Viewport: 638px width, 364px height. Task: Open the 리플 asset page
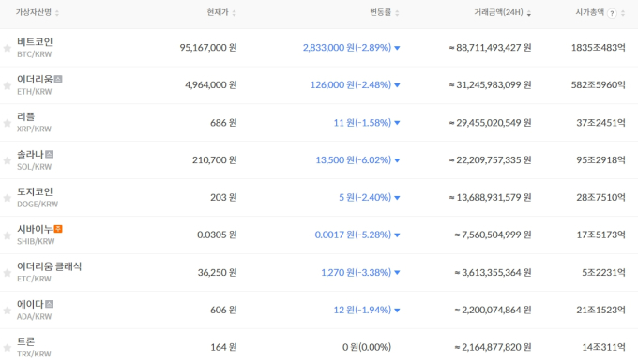pyautogui.click(x=25, y=116)
